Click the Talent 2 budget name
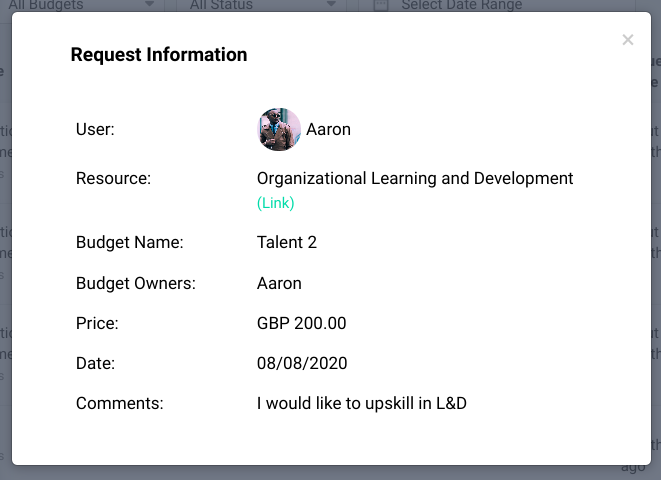 [287, 242]
